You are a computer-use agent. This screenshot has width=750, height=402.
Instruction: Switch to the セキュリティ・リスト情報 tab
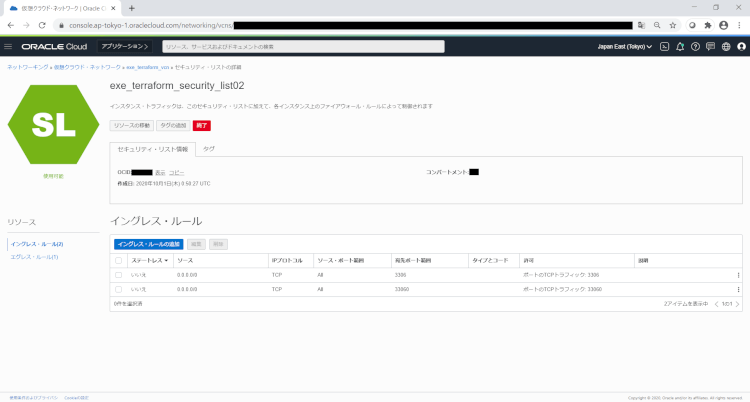pos(153,149)
